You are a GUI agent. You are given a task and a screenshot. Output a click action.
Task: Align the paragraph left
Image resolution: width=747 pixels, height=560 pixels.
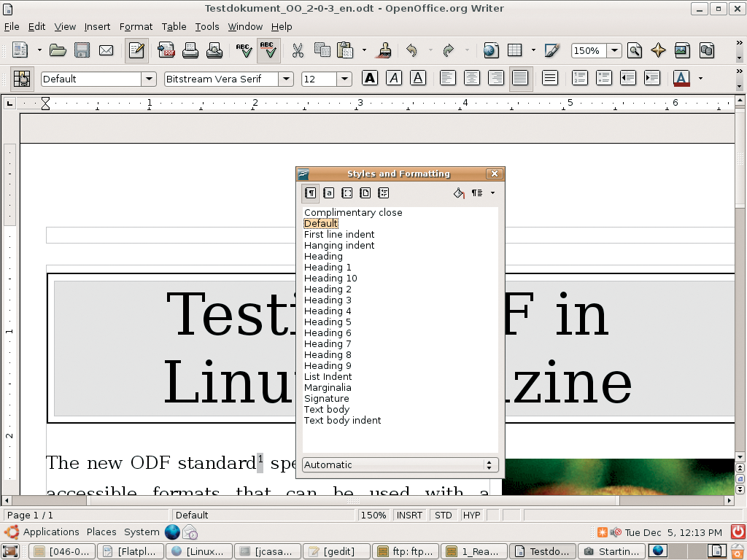(448, 78)
